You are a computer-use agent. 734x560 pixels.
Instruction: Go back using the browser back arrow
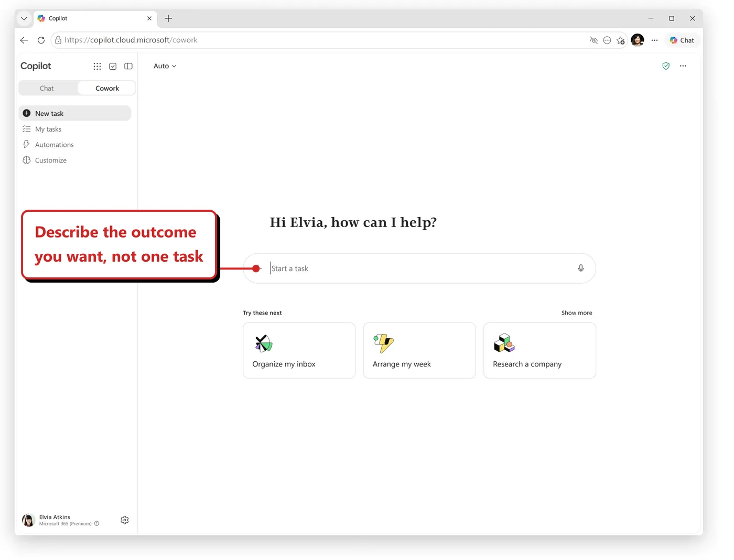click(24, 40)
